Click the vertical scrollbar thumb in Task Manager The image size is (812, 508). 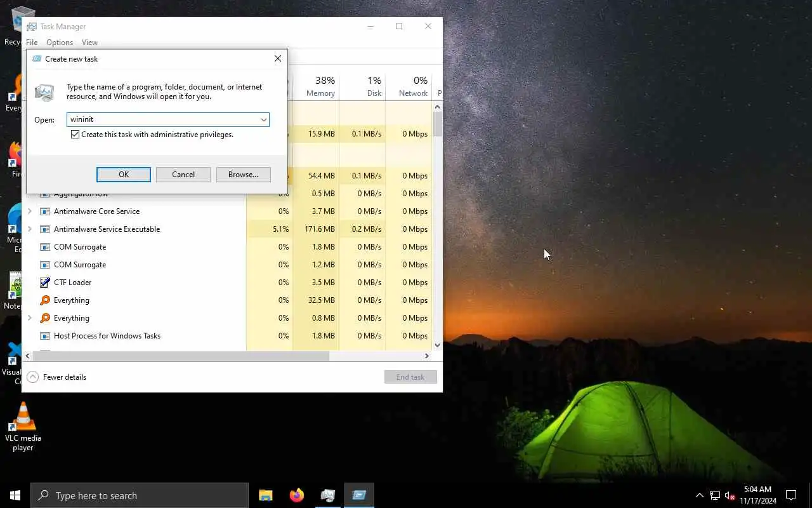coord(438,124)
